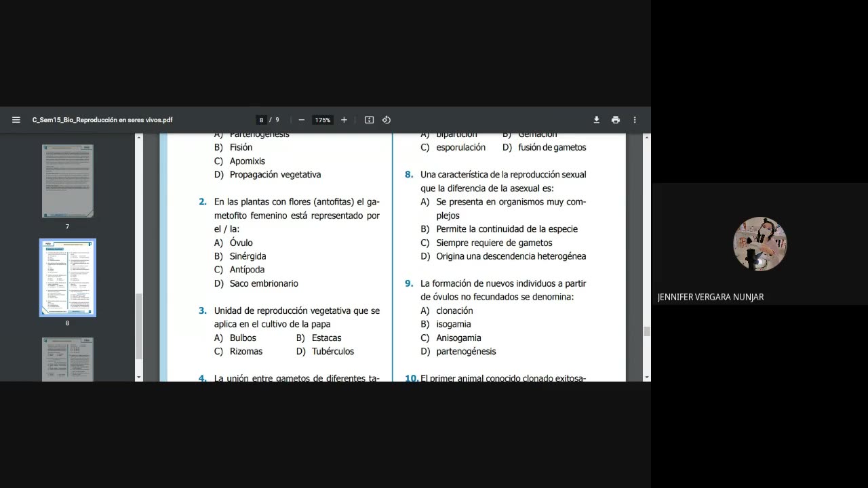Viewport: 868px width, 488px height.
Task: Click question number 3
Action: tap(202, 310)
